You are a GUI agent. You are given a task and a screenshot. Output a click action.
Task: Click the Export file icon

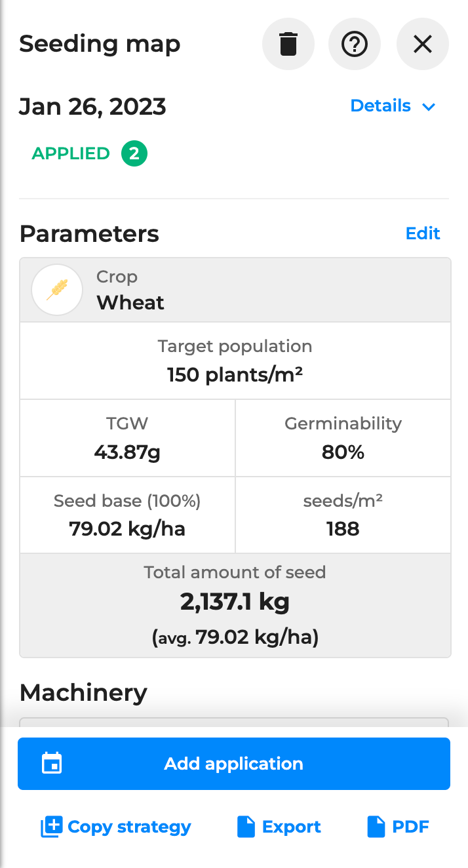[246, 827]
